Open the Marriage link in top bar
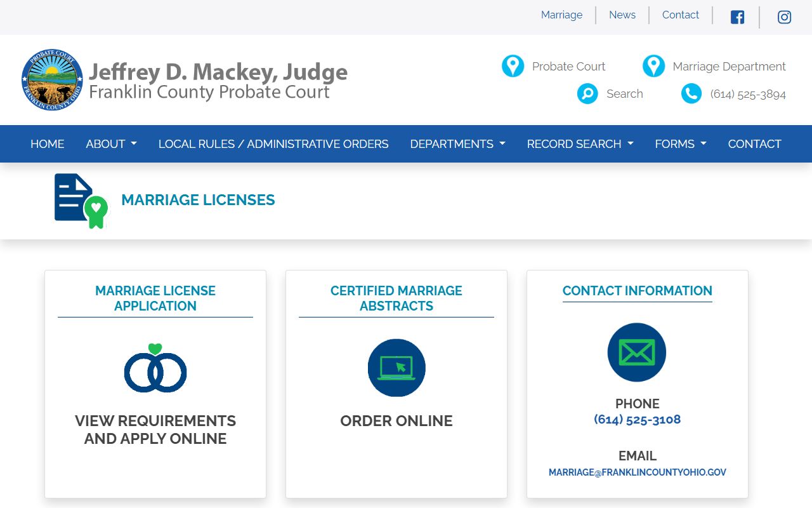Viewport: 812px width, 508px height. coord(561,15)
